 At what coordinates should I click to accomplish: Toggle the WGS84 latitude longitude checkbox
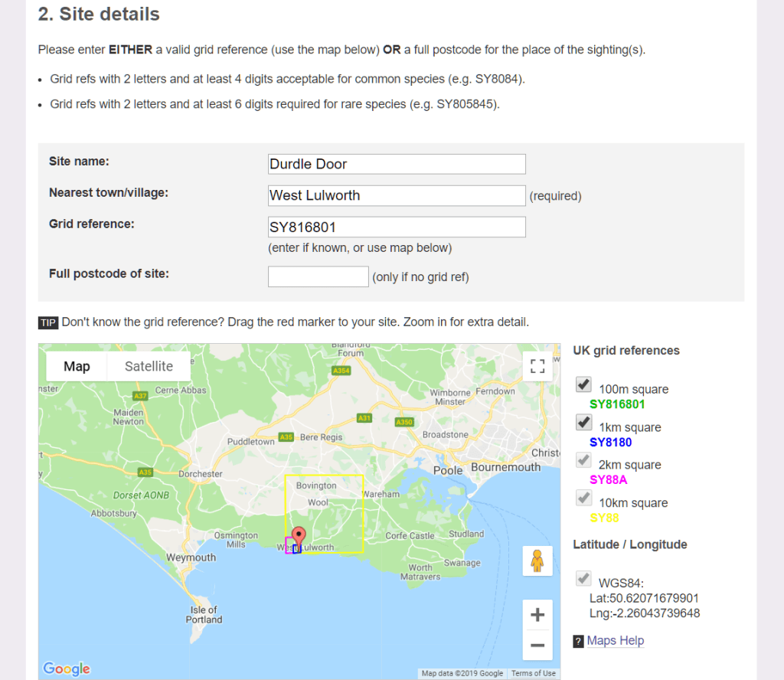pyautogui.click(x=584, y=578)
